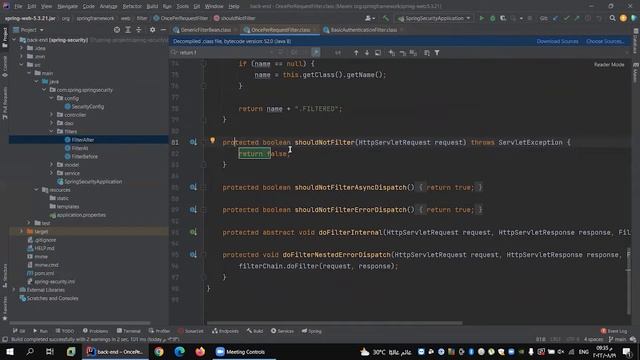Run SpringSecurityApplication with the green Run icon
The width and height of the screenshot is (640, 360).
click(482, 18)
